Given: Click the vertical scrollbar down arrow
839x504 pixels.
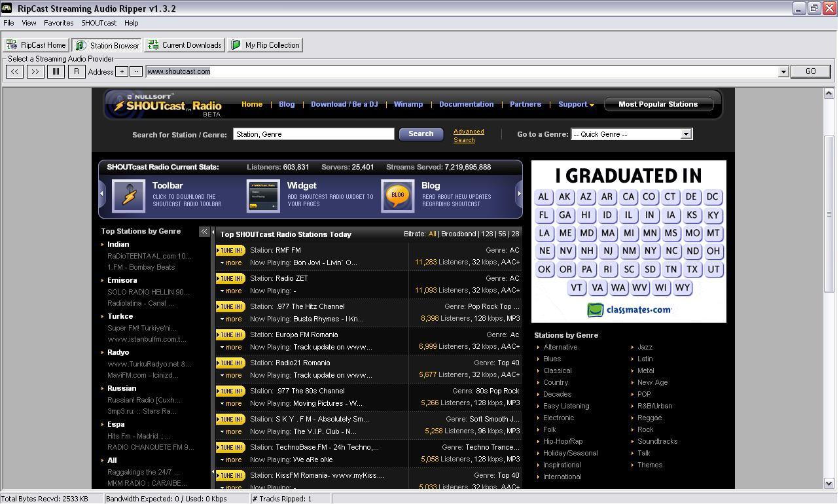Looking at the screenshot, I should (829, 483).
